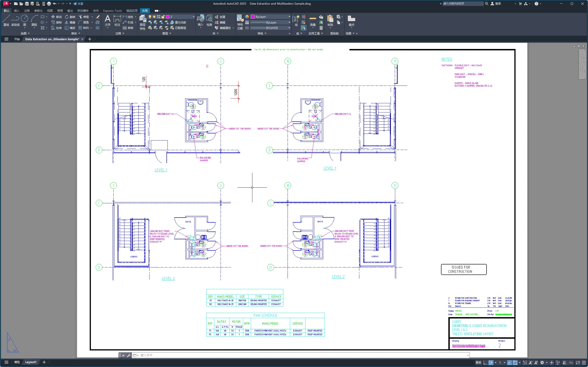This screenshot has width=588, height=367.
Task: Click the Erase tool icon
Action: (98, 17)
